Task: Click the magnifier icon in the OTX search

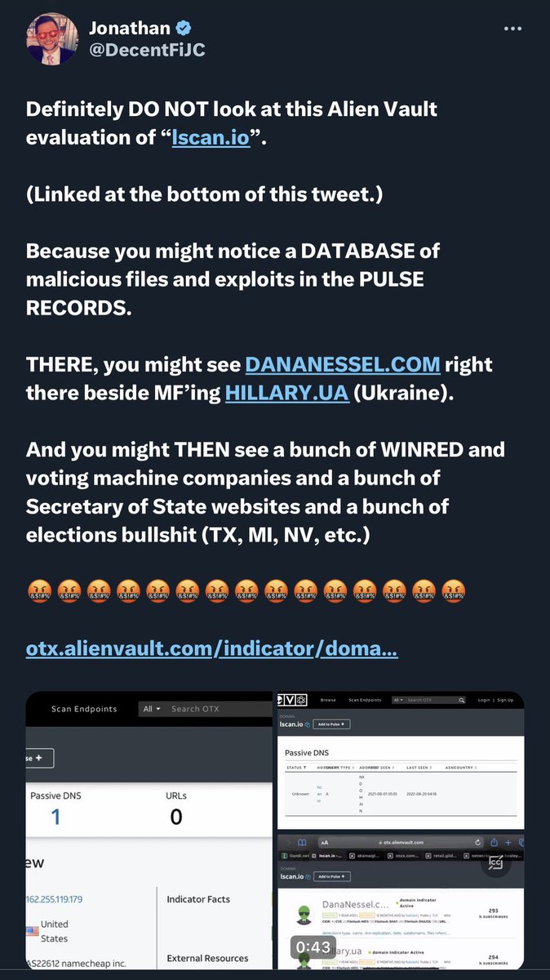Action: coord(462,700)
